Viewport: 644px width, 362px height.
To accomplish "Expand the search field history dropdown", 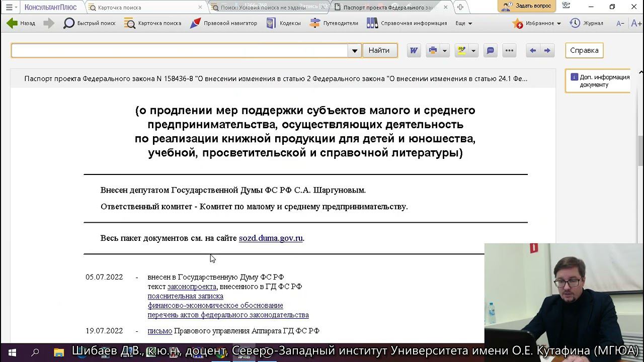I will 355,50.
